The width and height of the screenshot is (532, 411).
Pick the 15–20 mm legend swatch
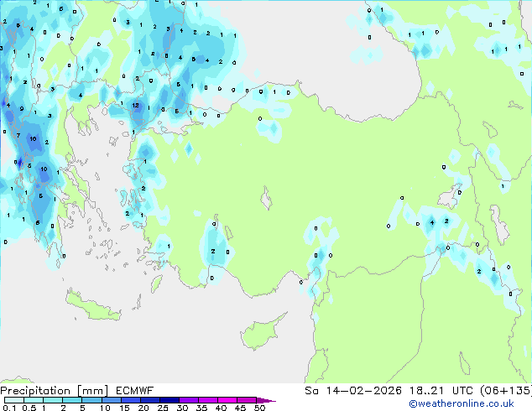point(130,400)
